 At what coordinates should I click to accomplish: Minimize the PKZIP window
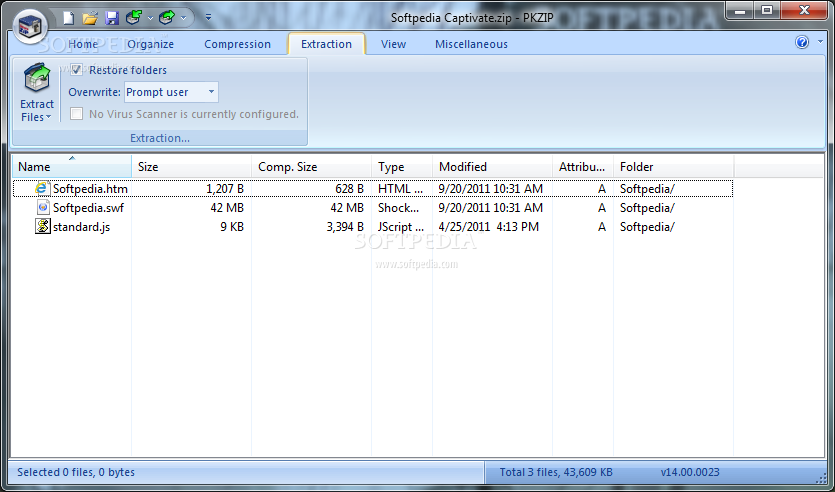(741, 10)
